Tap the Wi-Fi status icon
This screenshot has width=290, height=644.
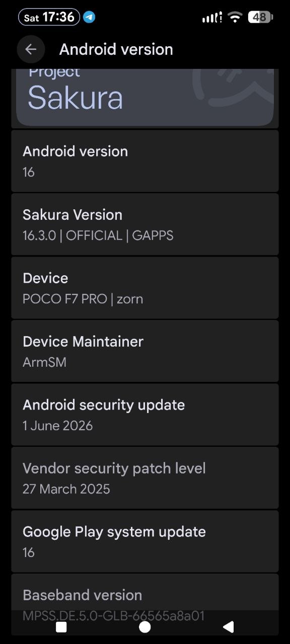[235, 17]
